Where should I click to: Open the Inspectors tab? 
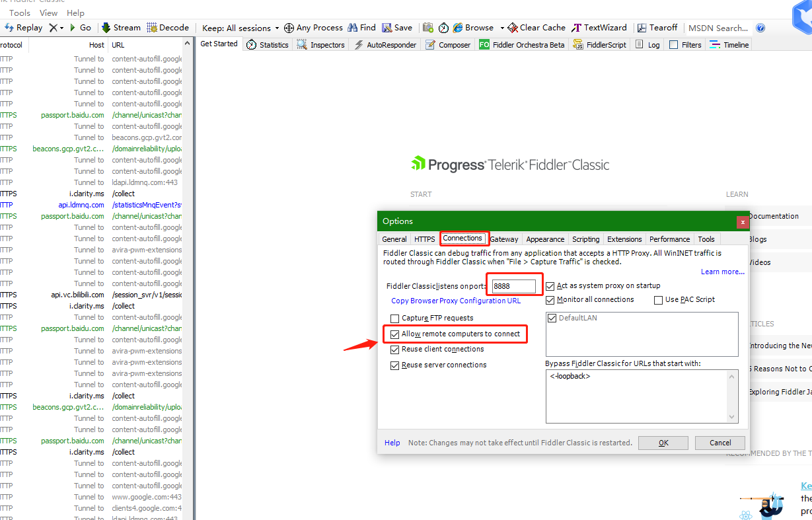[321, 45]
